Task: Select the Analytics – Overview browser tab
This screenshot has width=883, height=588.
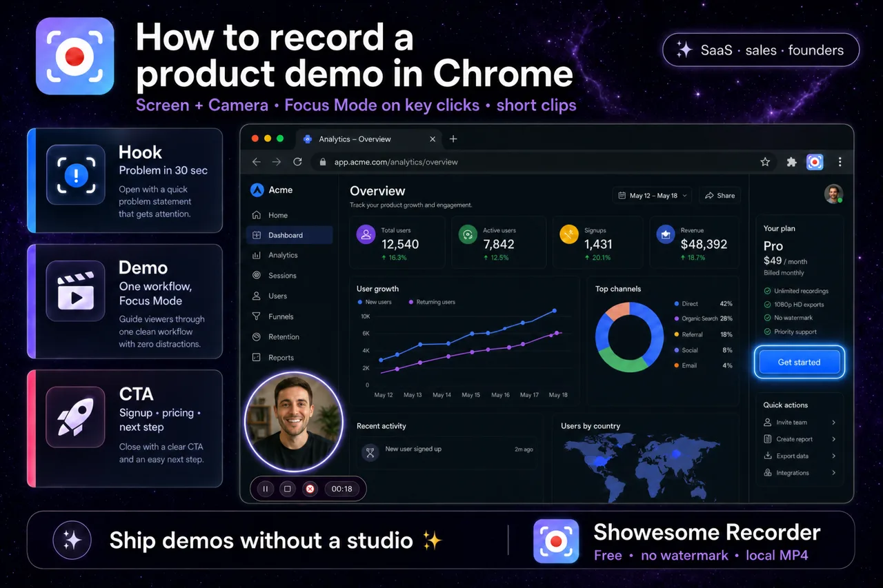Action: pos(369,139)
